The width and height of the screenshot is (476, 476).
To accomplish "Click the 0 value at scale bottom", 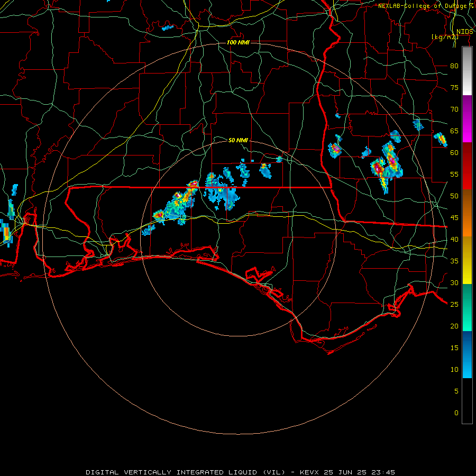I will 456,413.
